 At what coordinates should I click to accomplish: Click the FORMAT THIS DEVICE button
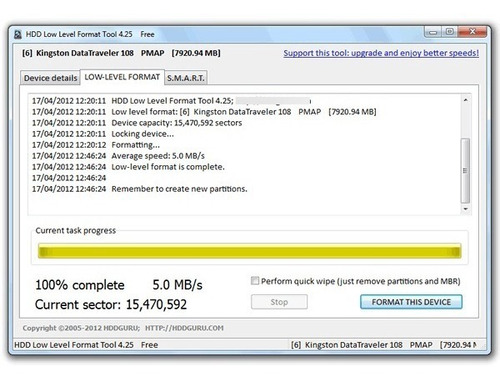411,302
